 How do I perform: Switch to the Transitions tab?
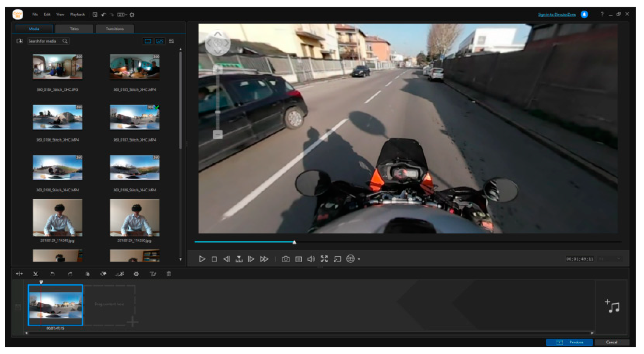click(115, 29)
